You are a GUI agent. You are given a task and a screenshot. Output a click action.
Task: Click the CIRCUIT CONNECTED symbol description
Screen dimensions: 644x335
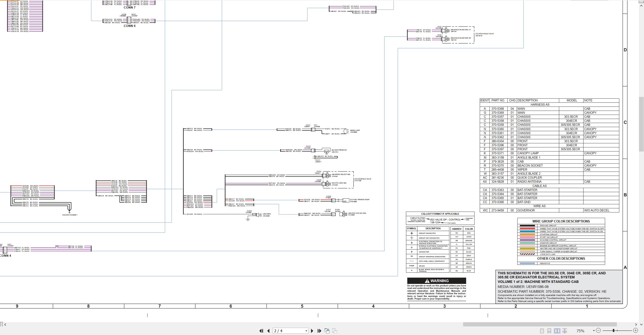pyautogui.click(x=427, y=233)
